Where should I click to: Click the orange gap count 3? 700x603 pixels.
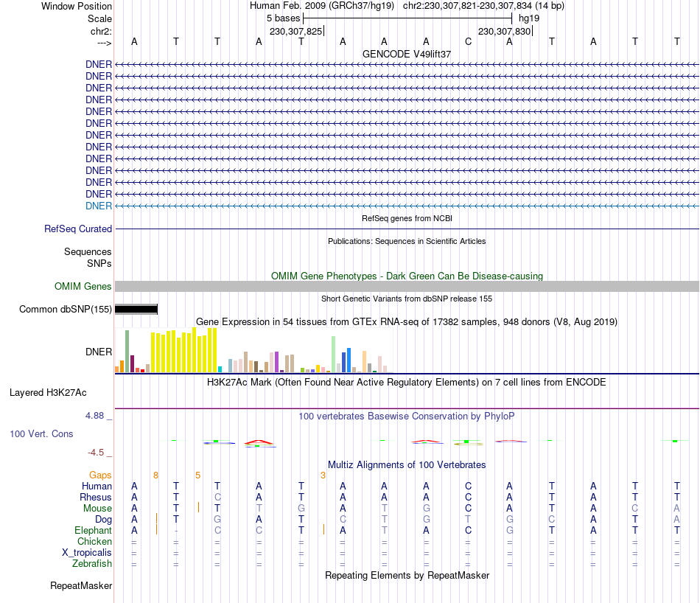pyautogui.click(x=323, y=475)
